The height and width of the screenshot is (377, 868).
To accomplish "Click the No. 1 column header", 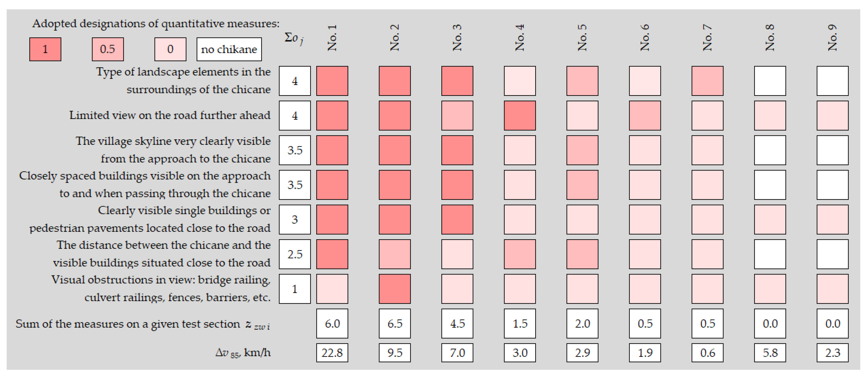I will [332, 38].
